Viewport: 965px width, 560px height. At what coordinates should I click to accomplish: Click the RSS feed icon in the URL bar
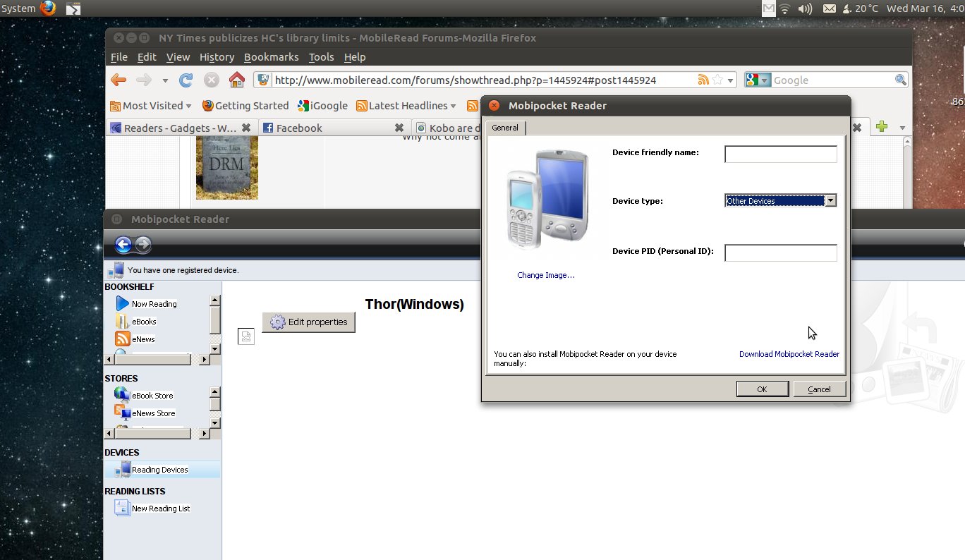coord(703,80)
